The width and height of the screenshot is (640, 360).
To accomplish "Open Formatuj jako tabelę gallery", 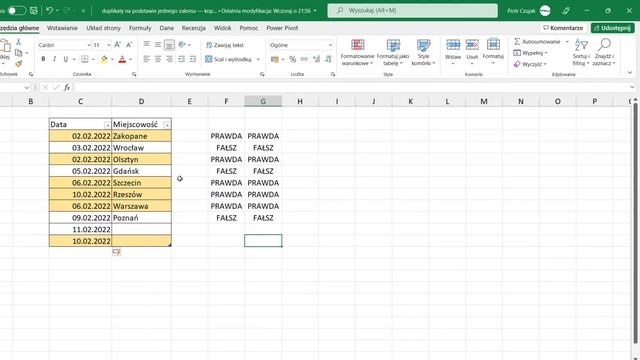I will click(x=393, y=52).
